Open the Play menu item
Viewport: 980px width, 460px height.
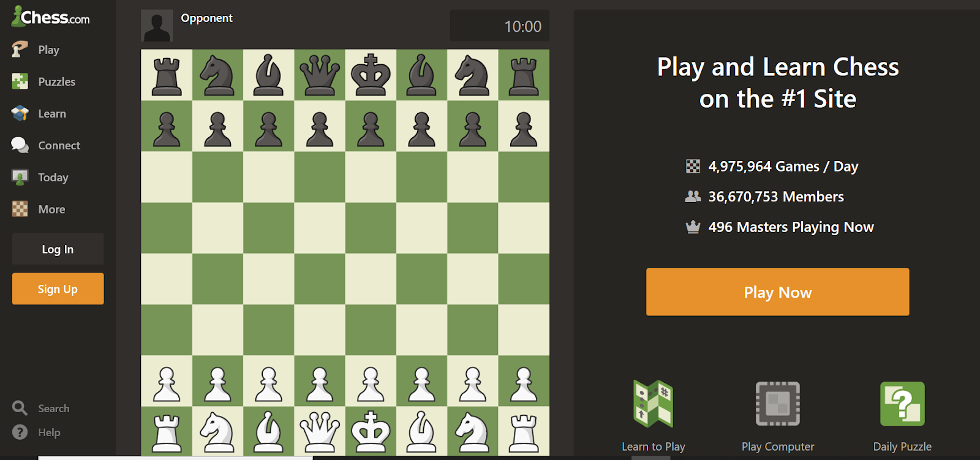pos(48,50)
